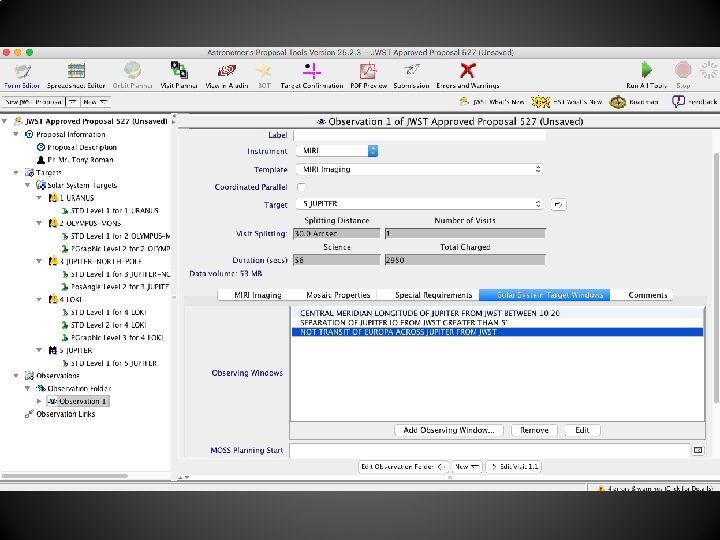Viewport: 720px width, 540px height.
Task: Click edit target icon beside Target field
Action: [x=558, y=204]
